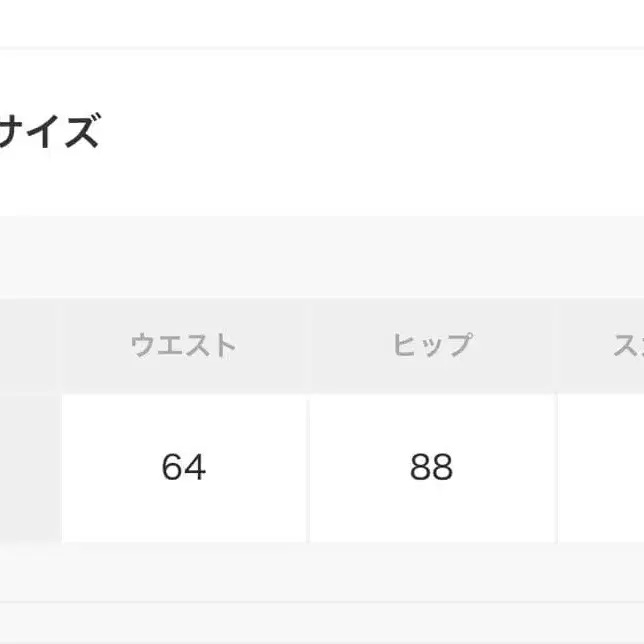
Task: Click the divider line above サイズ heading
Action: coord(322,47)
